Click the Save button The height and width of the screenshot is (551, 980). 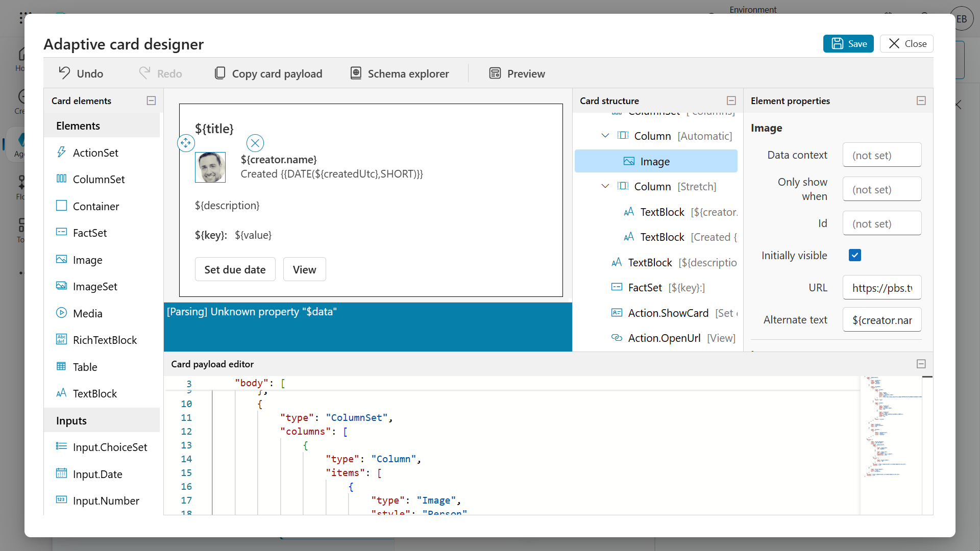[x=848, y=44]
